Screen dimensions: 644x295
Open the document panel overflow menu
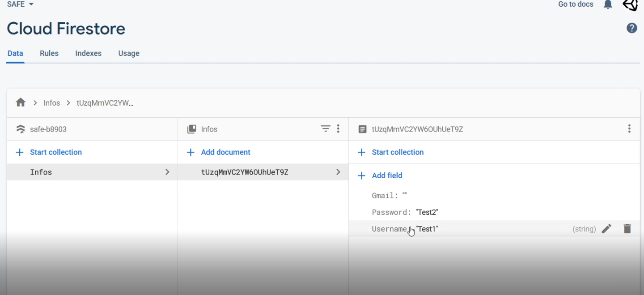point(629,129)
